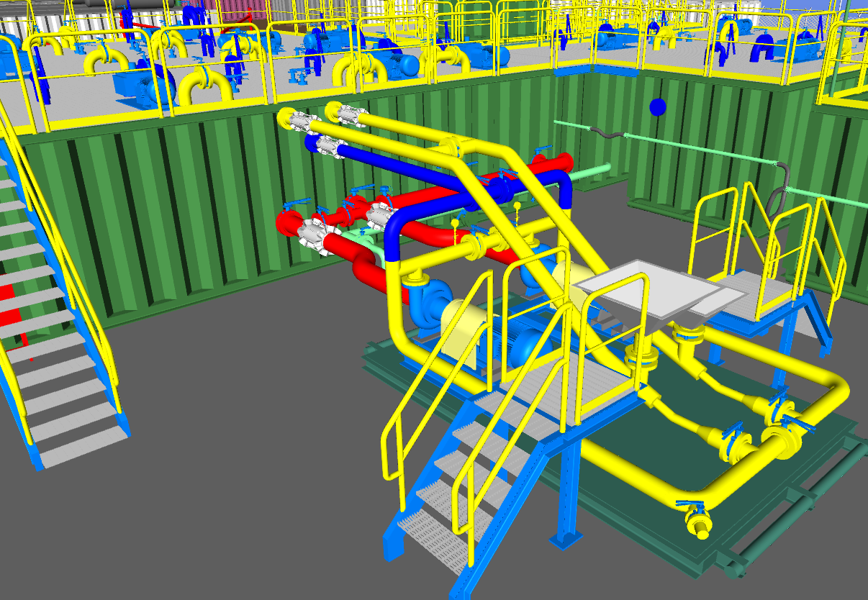Click the blue motor on upper platform
The width and height of the screenshot is (868, 600).
pos(144,85)
